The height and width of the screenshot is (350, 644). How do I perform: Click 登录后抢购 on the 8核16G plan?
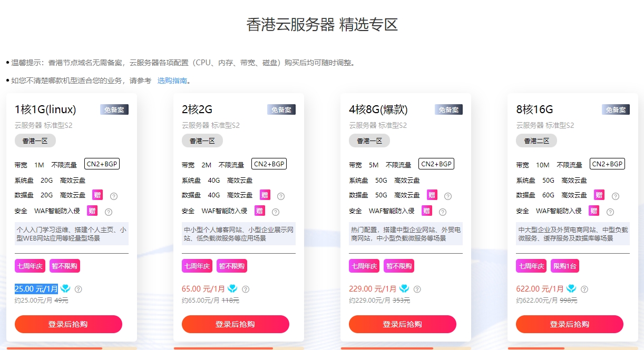[570, 324]
